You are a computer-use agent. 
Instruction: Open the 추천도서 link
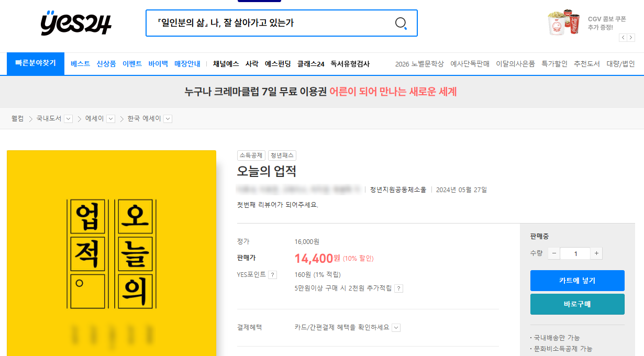click(x=587, y=64)
